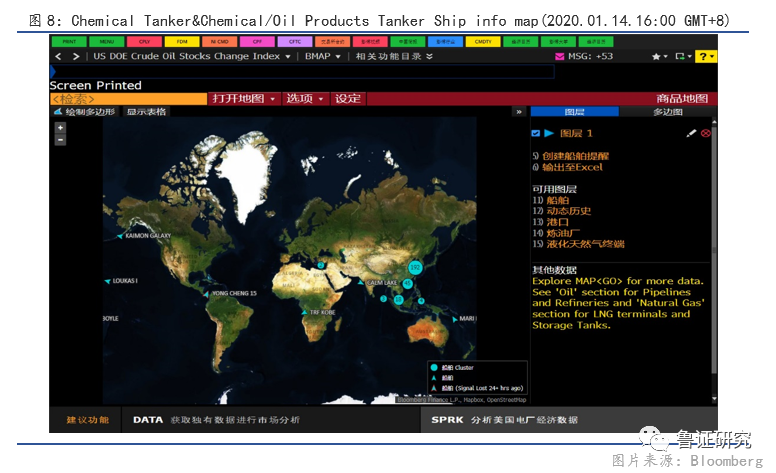Click the CALM LAKE ship marker
The width and height of the screenshot is (776, 473).
click(x=361, y=283)
